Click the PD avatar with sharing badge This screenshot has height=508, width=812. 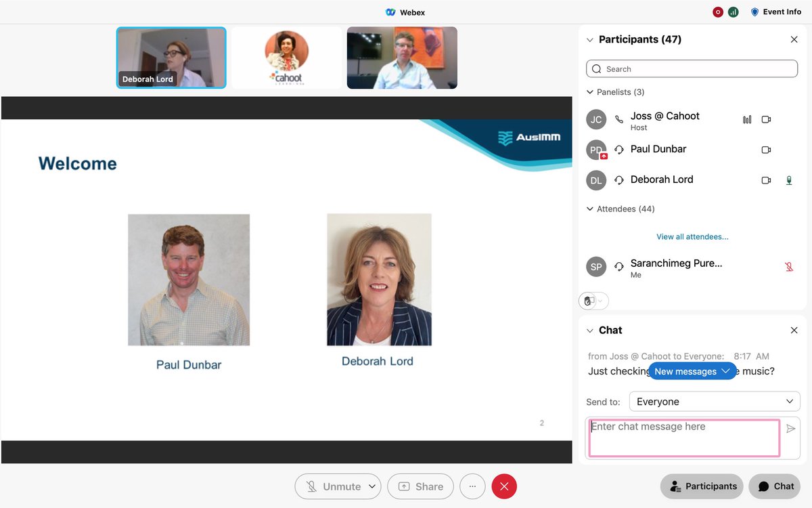pos(596,150)
